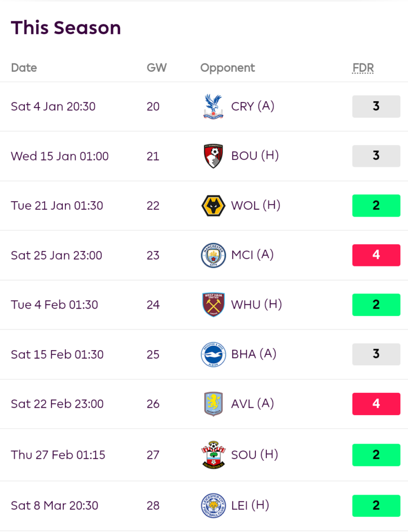Screen dimensions: 408x532
Task: Click the red FDR 4 badge for AVL
Action: pyautogui.click(x=376, y=404)
